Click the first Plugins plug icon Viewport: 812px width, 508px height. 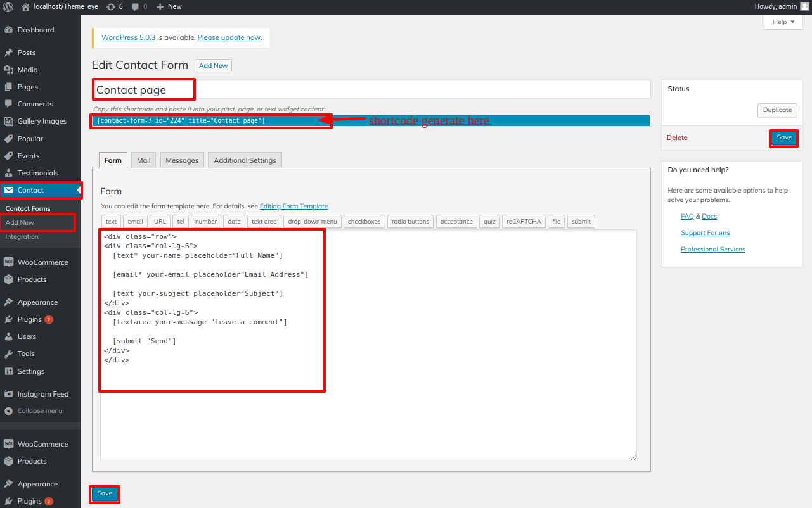8,319
